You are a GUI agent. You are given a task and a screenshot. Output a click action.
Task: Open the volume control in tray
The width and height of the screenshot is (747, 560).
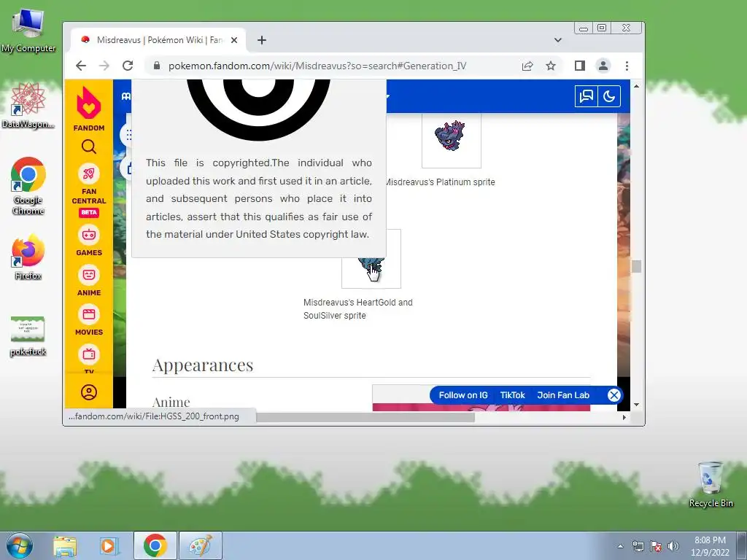(673, 546)
